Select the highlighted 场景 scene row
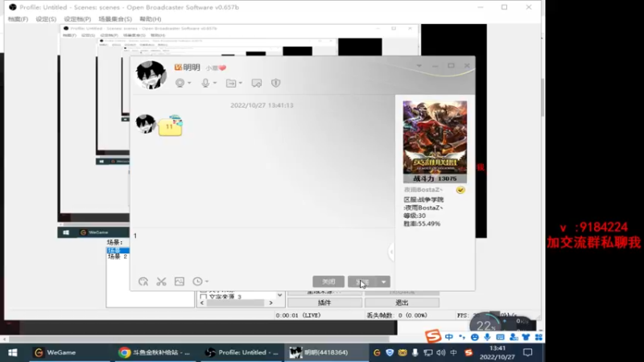Image resolution: width=644 pixels, height=362 pixels. tap(118, 250)
